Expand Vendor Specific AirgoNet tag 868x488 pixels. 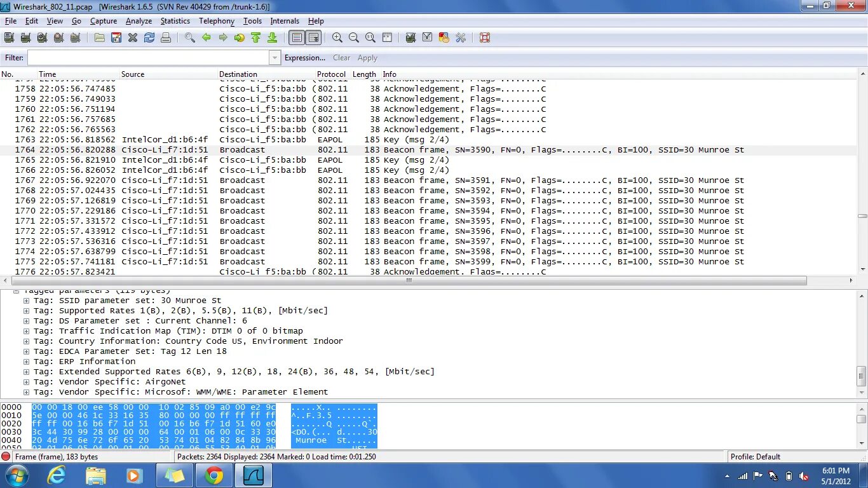[x=27, y=382]
